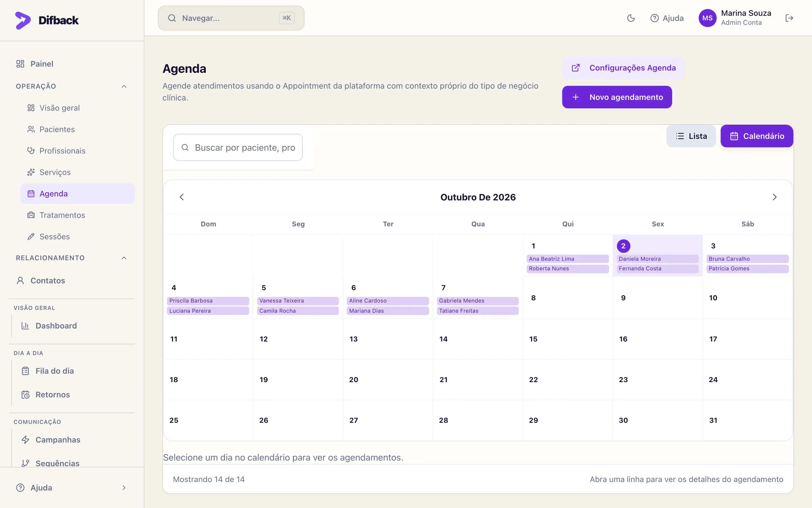This screenshot has width=812, height=508.
Task: Click the Buscar por paciente search field
Action: [x=238, y=147]
